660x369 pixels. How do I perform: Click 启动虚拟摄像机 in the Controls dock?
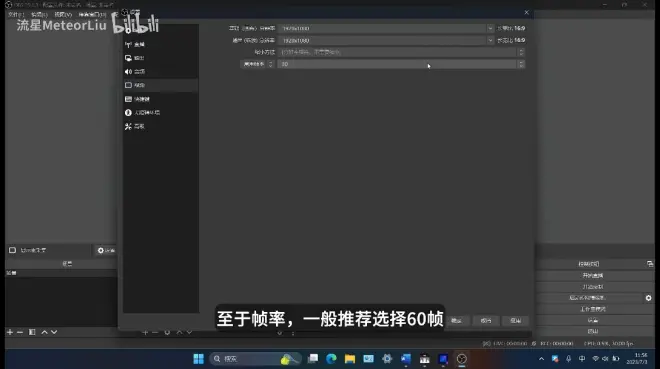point(588,298)
